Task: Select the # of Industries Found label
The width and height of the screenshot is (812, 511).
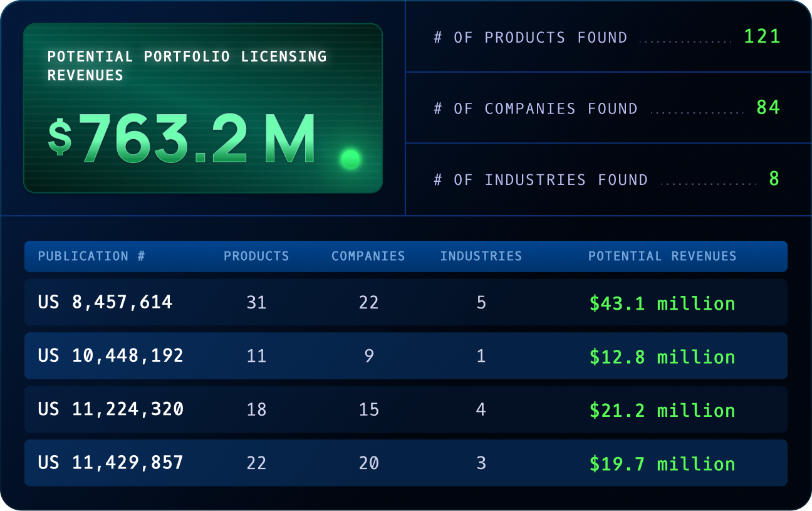Action: [540, 180]
